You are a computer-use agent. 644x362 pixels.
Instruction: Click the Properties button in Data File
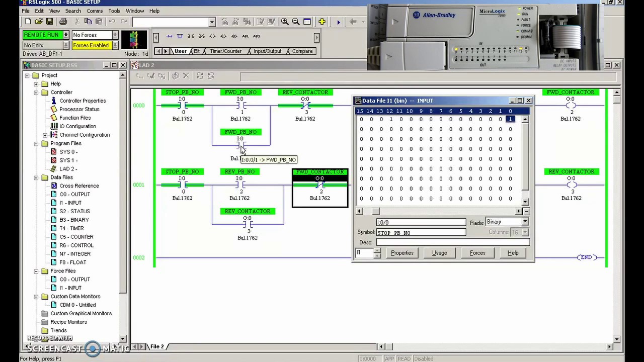[x=402, y=253]
